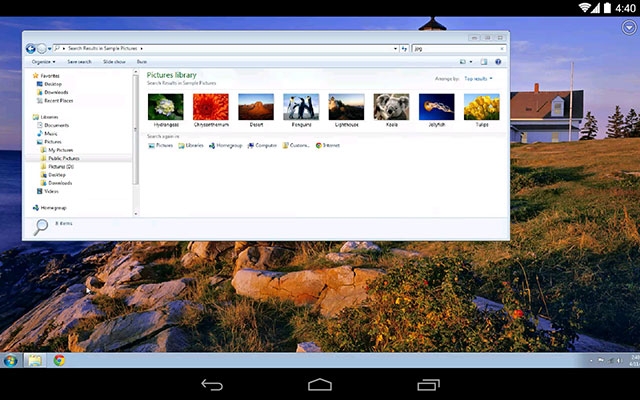Click the search box containing jpg

[455, 47]
